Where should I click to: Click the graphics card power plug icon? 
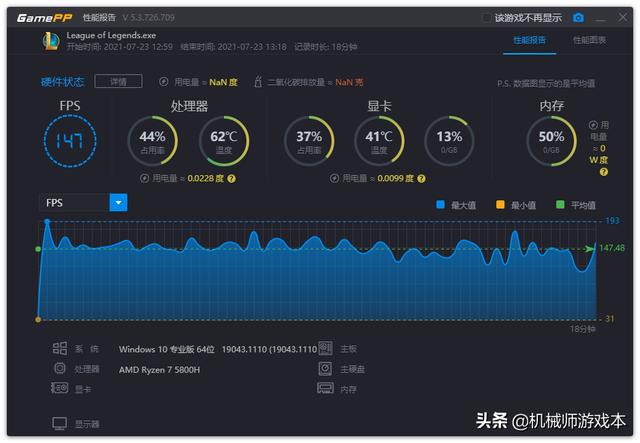[334, 178]
